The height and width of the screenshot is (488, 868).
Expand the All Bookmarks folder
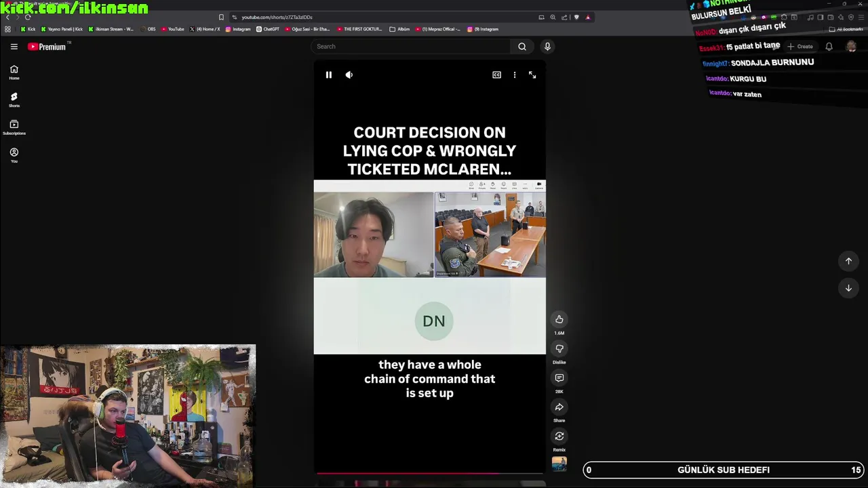[x=846, y=29]
